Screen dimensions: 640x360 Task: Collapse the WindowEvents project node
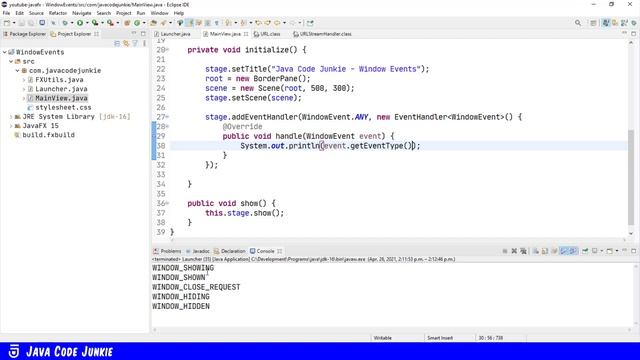pyautogui.click(x=4, y=52)
